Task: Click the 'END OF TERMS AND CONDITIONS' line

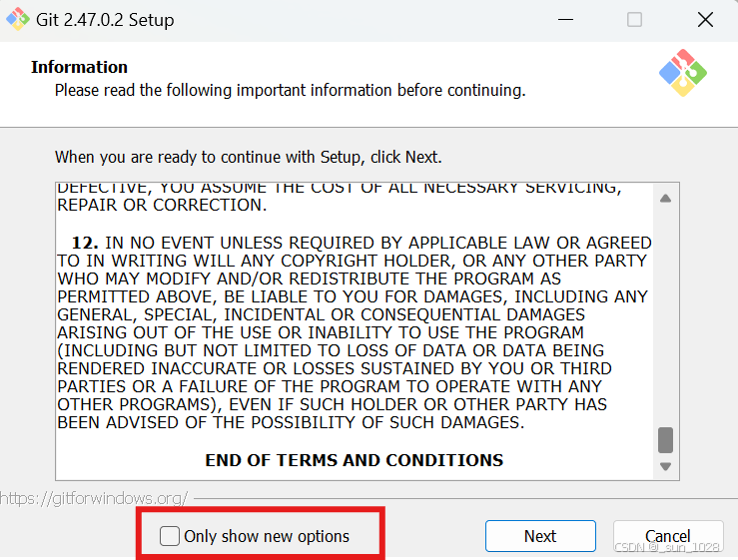Action: click(355, 460)
